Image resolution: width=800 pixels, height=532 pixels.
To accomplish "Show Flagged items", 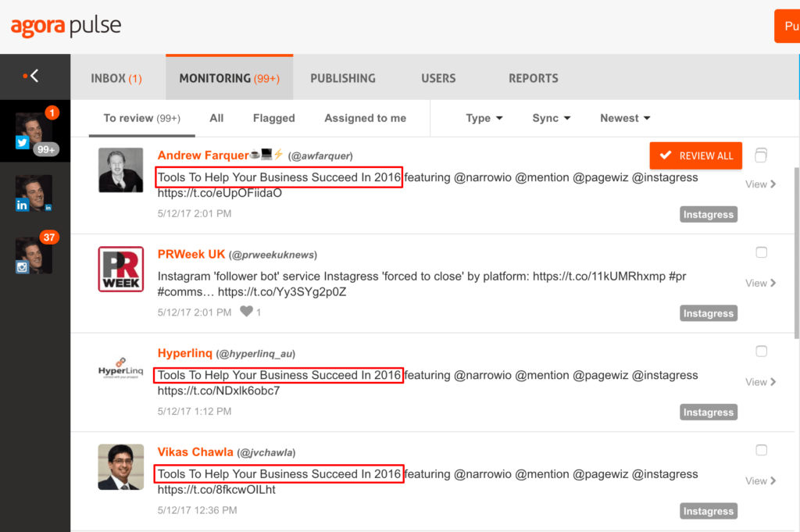I will [274, 118].
